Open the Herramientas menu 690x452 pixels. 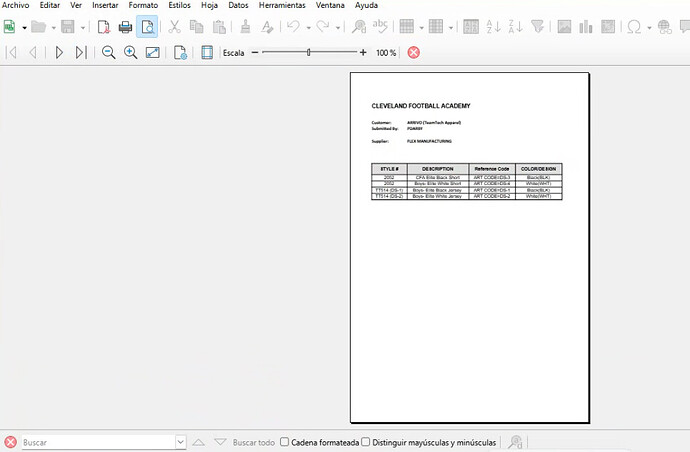tap(281, 5)
